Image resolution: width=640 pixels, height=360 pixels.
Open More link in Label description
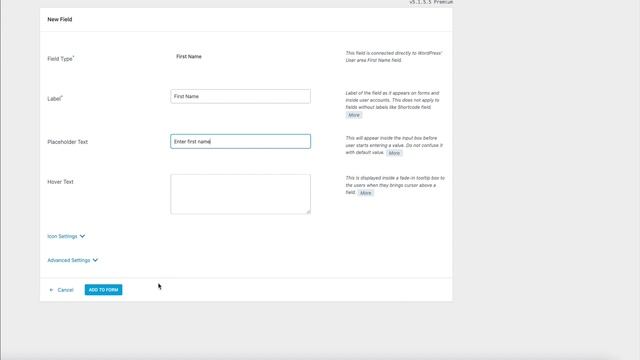click(354, 115)
